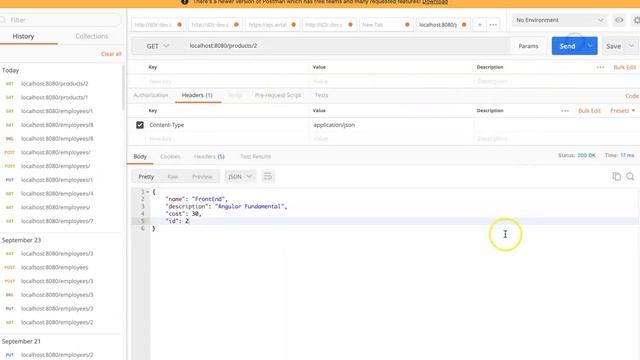Open the Tests request tab

click(x=321, y=95)
